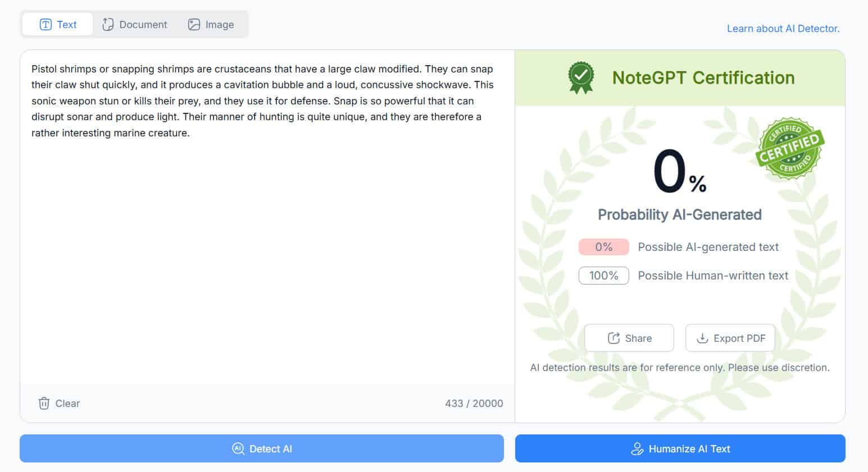Click the Document upload icon

(108, 25)
